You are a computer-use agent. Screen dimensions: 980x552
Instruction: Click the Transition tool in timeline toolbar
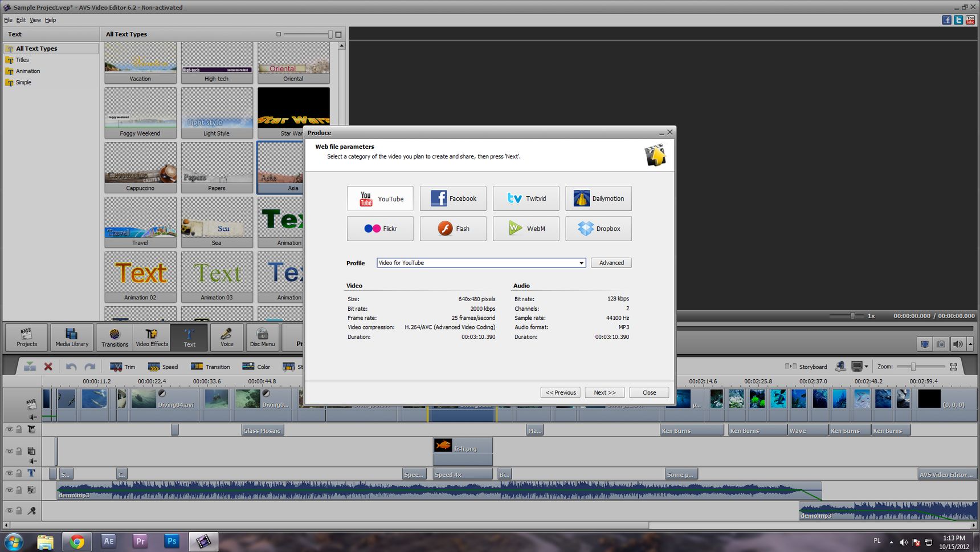coord(210,367)
